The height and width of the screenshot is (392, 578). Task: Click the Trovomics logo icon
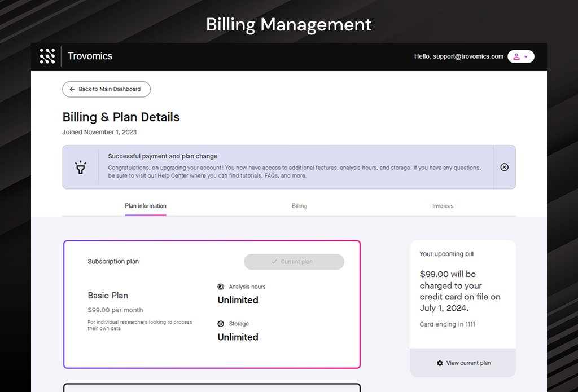[47, 56]
